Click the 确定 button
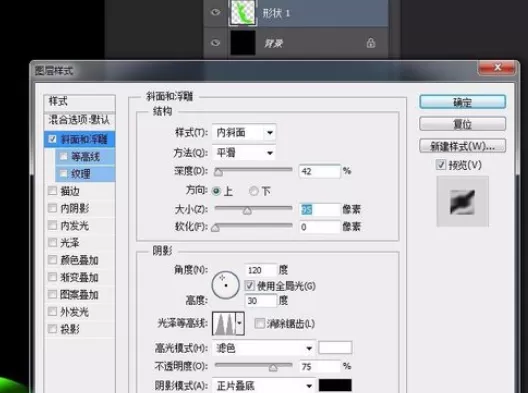Image resolution: width=528 pixels, height=393 pixels. 462,102
